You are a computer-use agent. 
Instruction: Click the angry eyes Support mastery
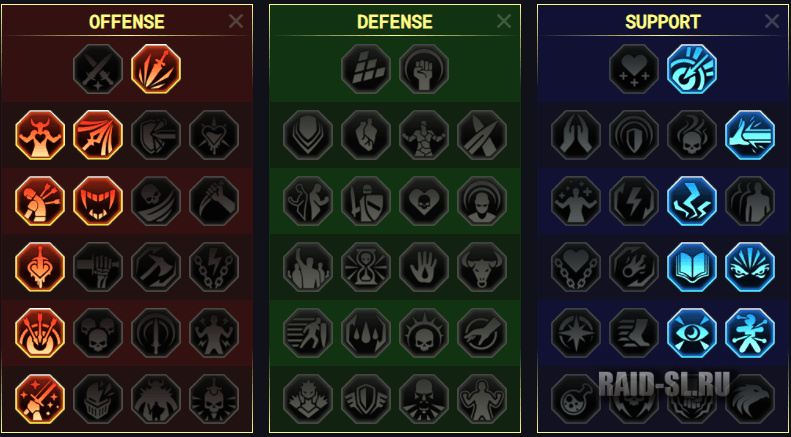(750, 267)
